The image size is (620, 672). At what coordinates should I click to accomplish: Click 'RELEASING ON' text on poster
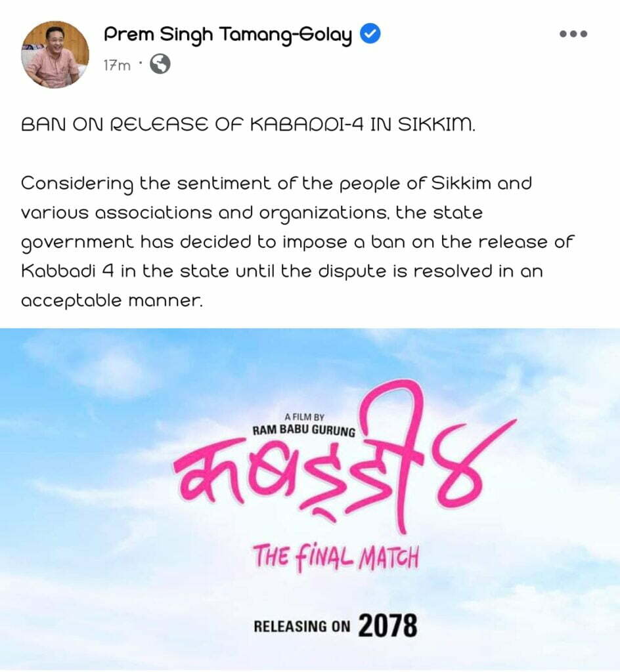coord(302,627)
